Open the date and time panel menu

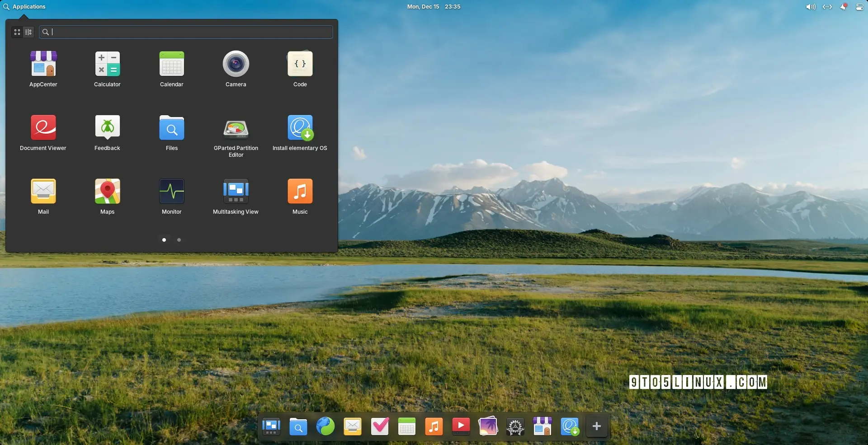[433, 7]
